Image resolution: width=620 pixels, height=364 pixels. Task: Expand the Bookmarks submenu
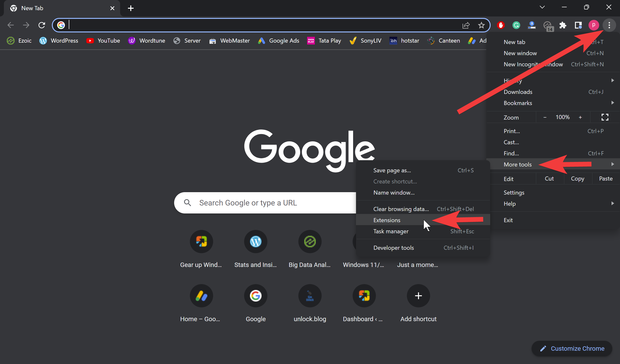click(x=553, y=103)
